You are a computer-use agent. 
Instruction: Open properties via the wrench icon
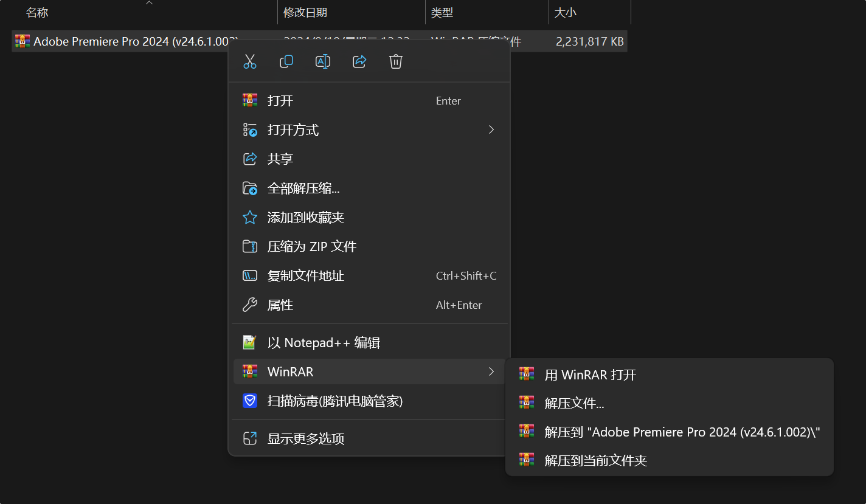click(x=250, y=305)
